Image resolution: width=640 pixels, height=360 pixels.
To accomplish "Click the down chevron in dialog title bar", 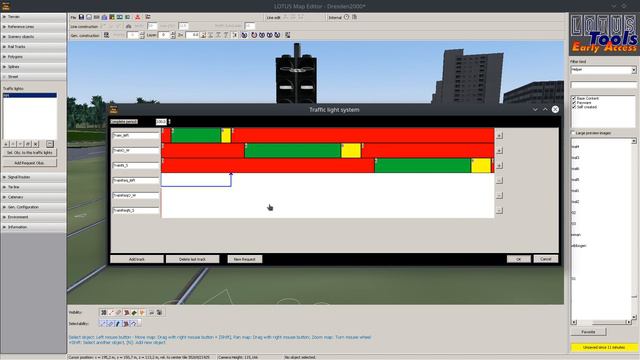I will 535,109.
